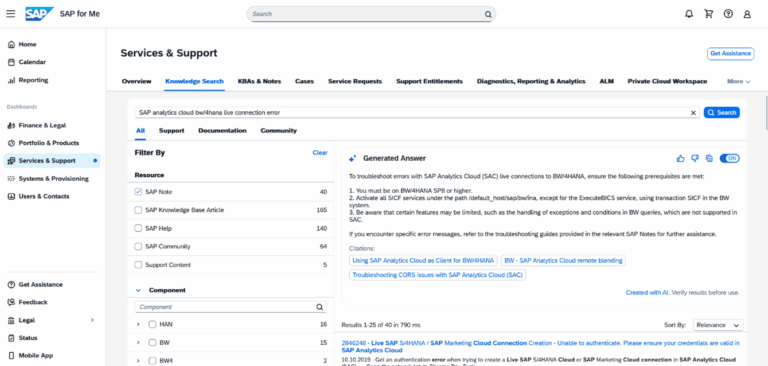Uncheck the SAP Note filter
Viewport: 768px width, 366px height.
138,192
